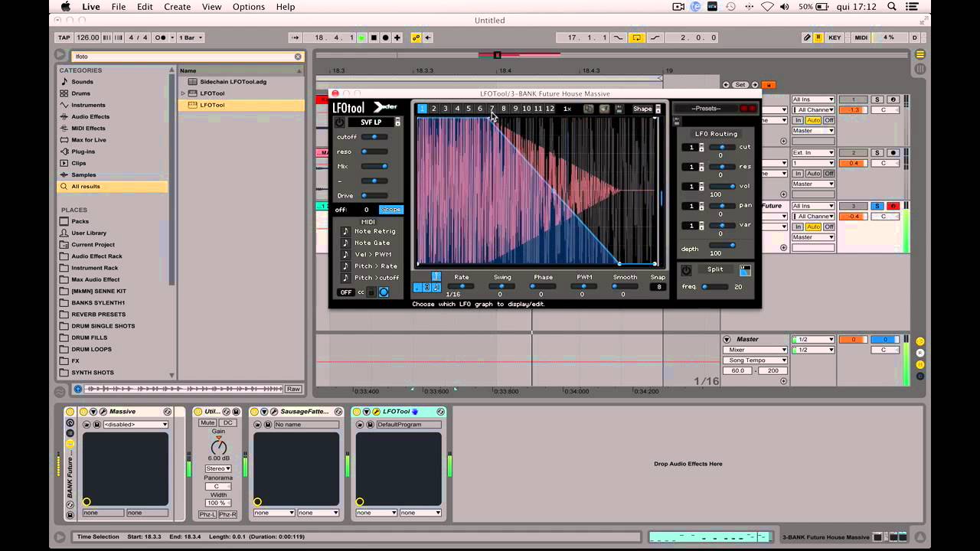980x551 pixels.
Task: Fold the Master track
Action: [727, 339]
